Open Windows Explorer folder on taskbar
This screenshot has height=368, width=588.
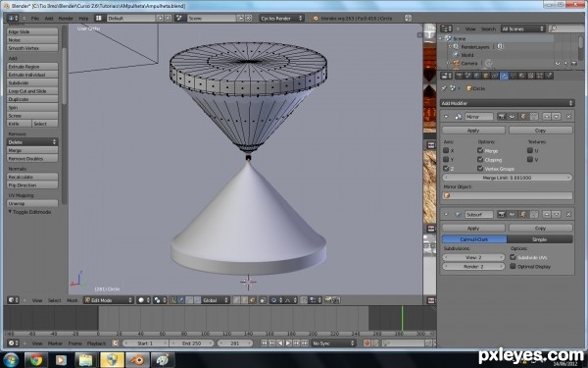tap(86, 360)
